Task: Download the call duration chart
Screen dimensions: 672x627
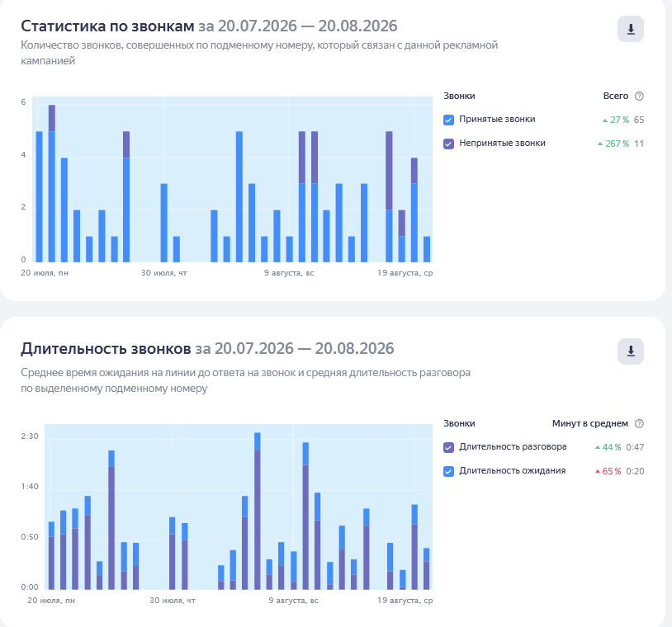Action: pos(631,351)
